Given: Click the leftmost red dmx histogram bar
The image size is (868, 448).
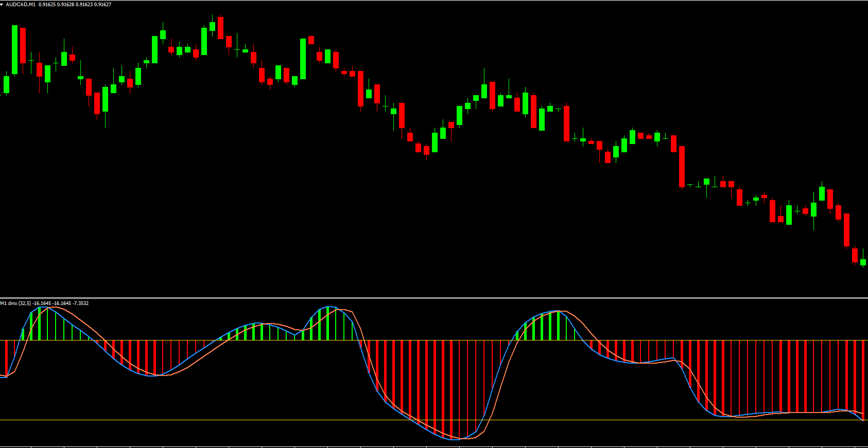Looking at the screenshot, I should pyautogui.click(x=6, y=358).
